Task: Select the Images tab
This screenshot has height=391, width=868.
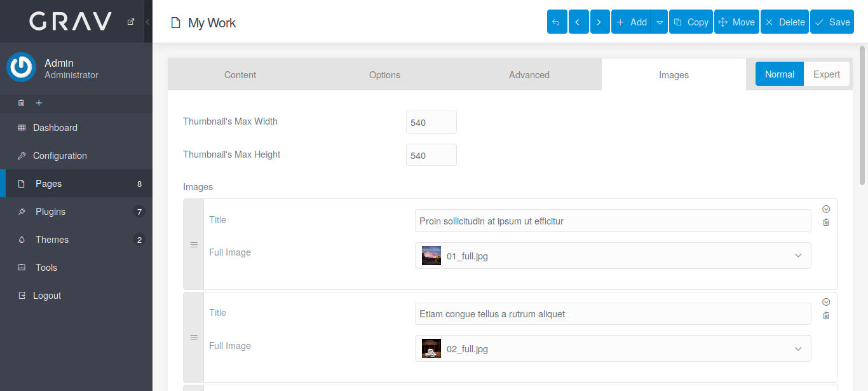Action: (x=674, y=74)
